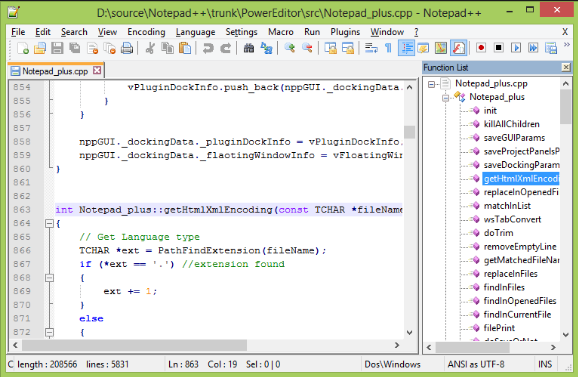The image size is (578, 377).
Task: Stop macro recording with black square
Action: pos(498,48)
